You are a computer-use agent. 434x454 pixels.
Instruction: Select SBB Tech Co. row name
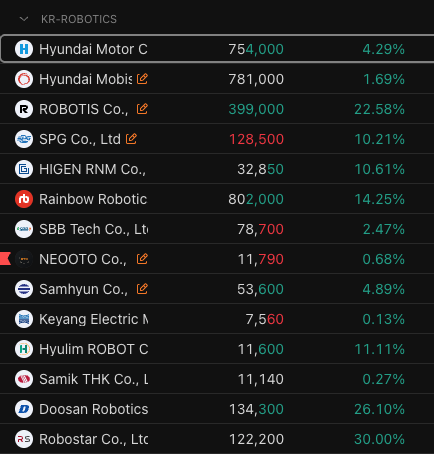click(x=94, y=229)
